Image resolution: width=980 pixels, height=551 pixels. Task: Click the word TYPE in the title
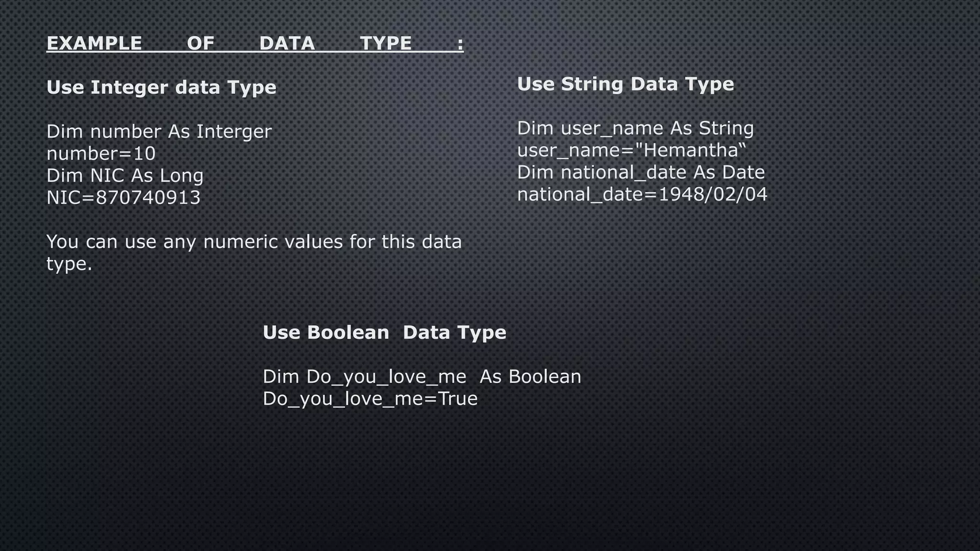click(386, 44)
